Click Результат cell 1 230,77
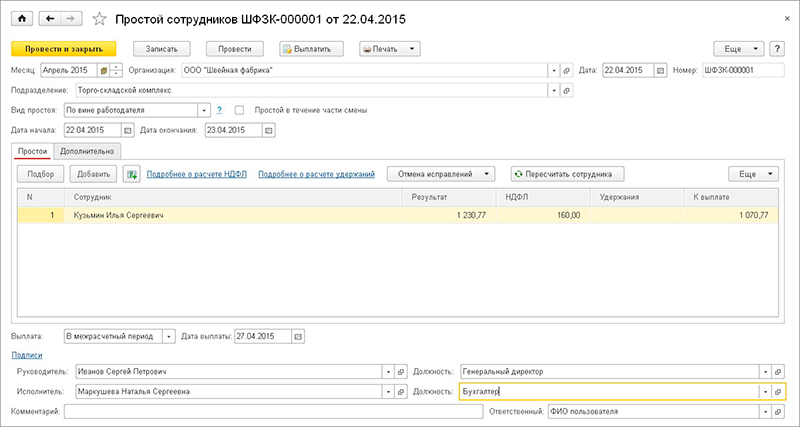 pyautogui.click(x=449, y=215)
